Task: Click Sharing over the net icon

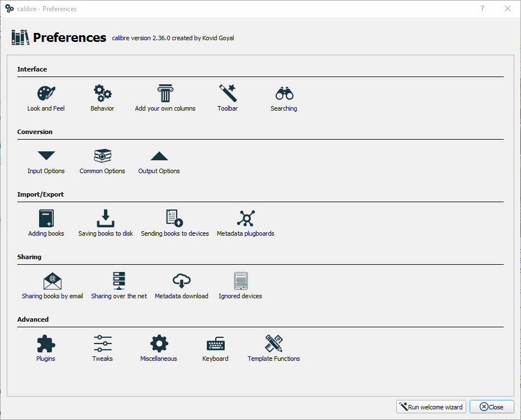Action: 119,281
